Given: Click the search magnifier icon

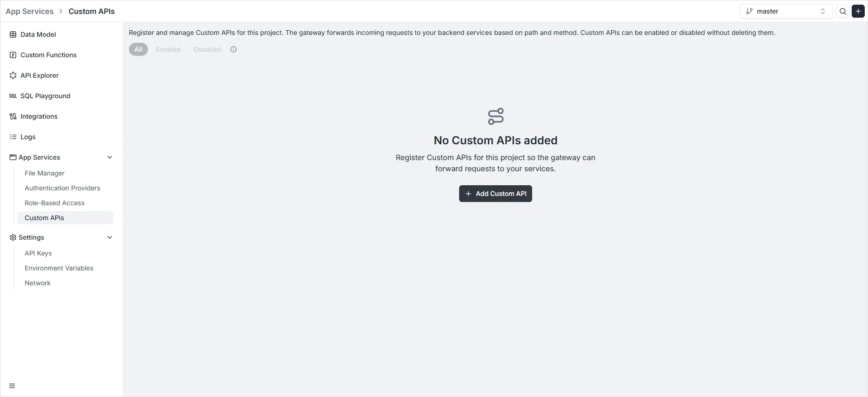Looking at the screenshot, I should [x=843, y=12].
